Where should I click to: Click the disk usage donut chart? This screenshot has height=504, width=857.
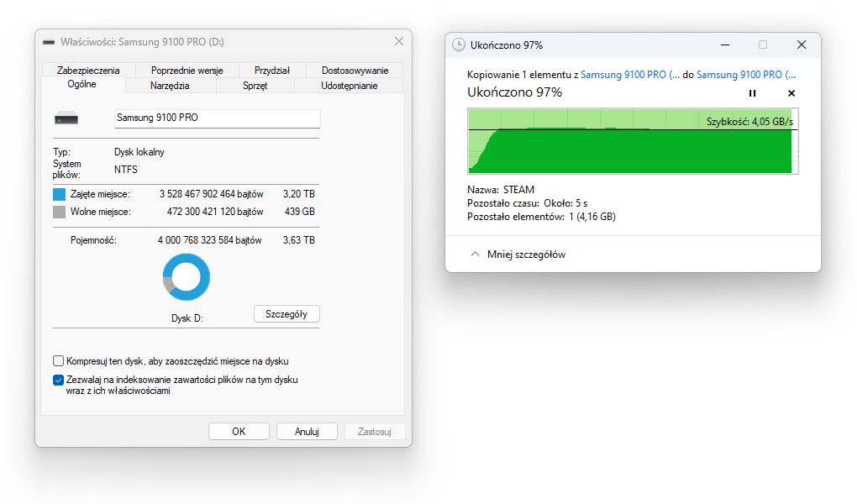187,276
